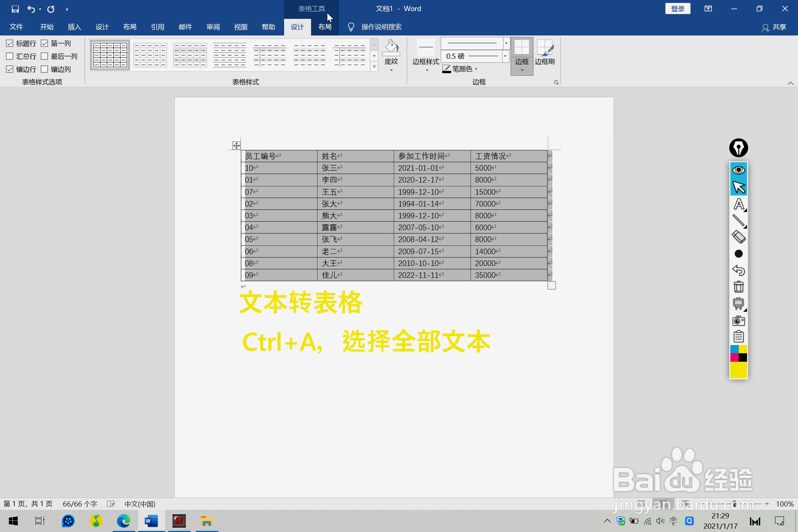Open Microsoft Edge from the taskbar

pyautogui.click(x=123, y=521)
